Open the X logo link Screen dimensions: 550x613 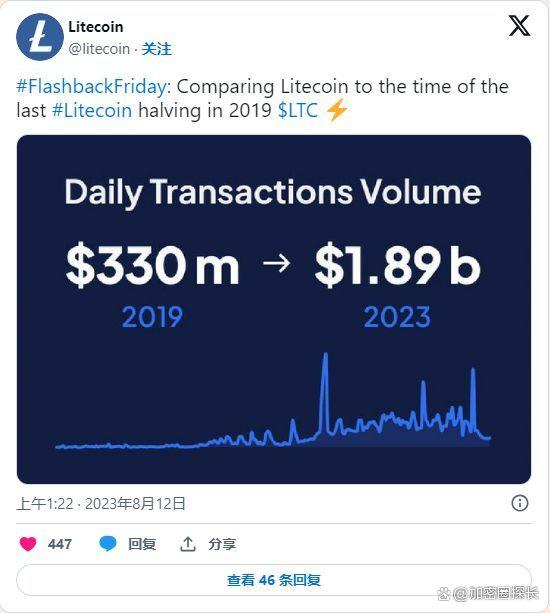(x=520, y=26)
